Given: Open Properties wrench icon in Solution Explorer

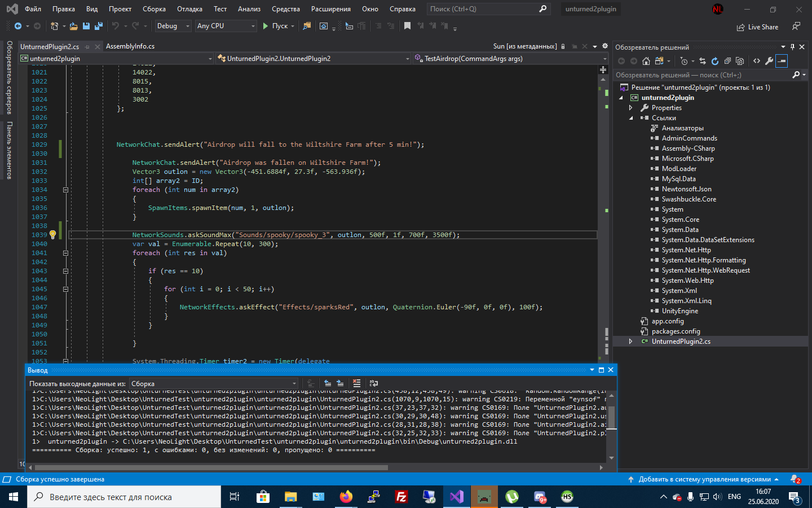Looking at the screenshot, I should 769,61.
